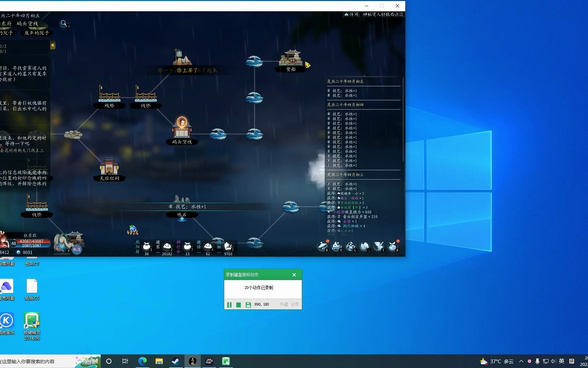Open the 丢弃.CT desktop file
Viewport: 588px width, 368px height.
pos(32,261)
